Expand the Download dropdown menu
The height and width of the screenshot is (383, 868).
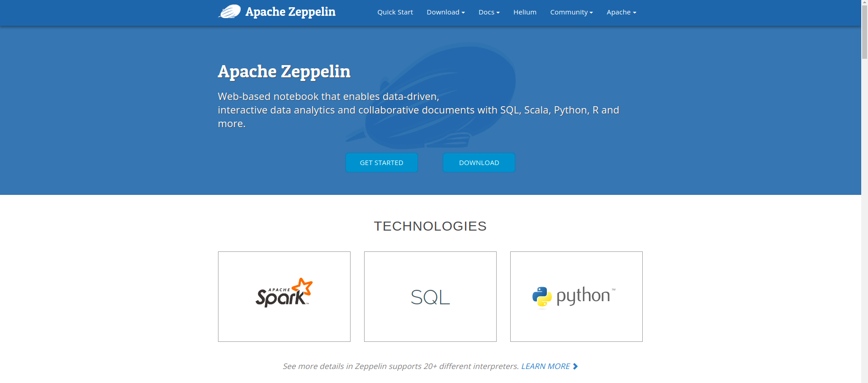(446, 12)
